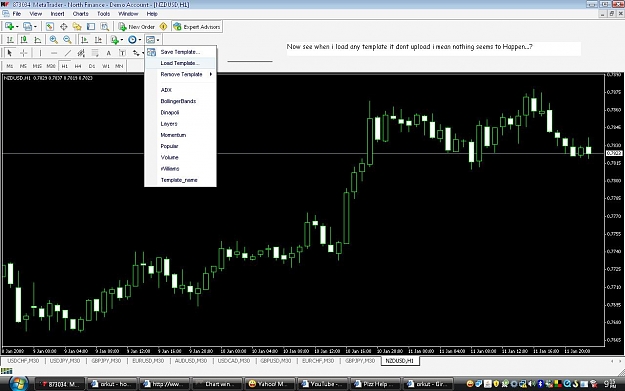Show the Market Watch window
This screenshot has width=625, height=391.
point(50,27)
